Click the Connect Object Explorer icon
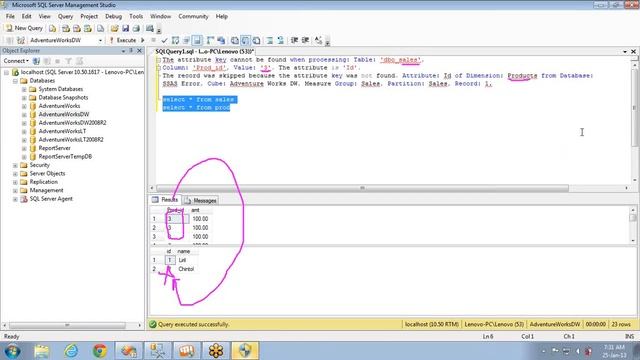Viewport: 640px width, 360px height. coord(36,61)
